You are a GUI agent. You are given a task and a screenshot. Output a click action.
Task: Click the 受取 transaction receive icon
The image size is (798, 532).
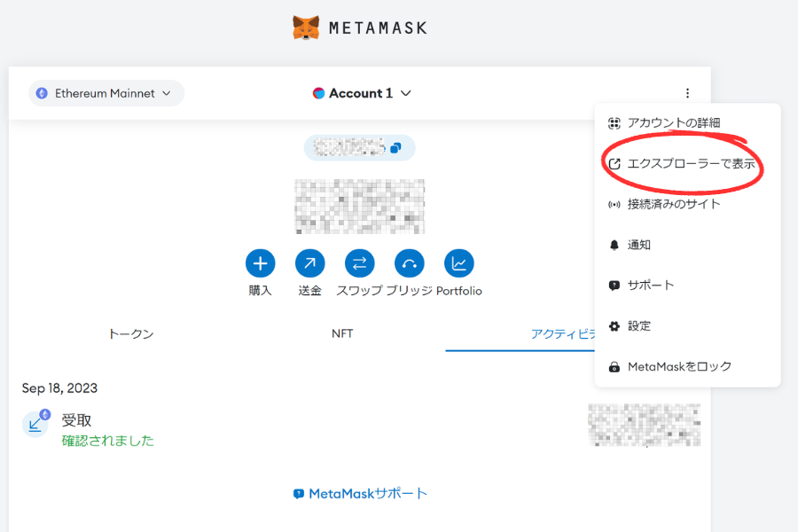tap(35, 424)
